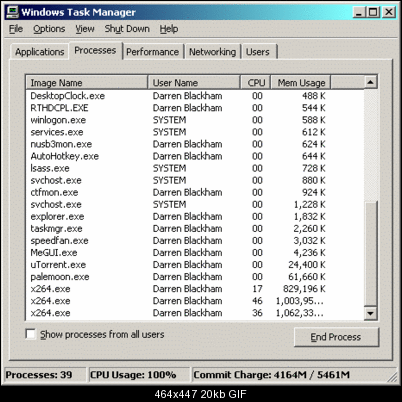
Task: Select the explorer.exe process
Action: click(x=195, y=217)
